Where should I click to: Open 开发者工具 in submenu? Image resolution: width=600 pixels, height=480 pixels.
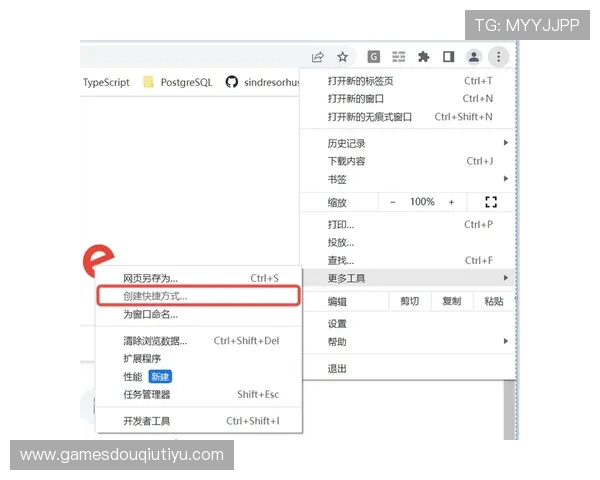(199, 421)
